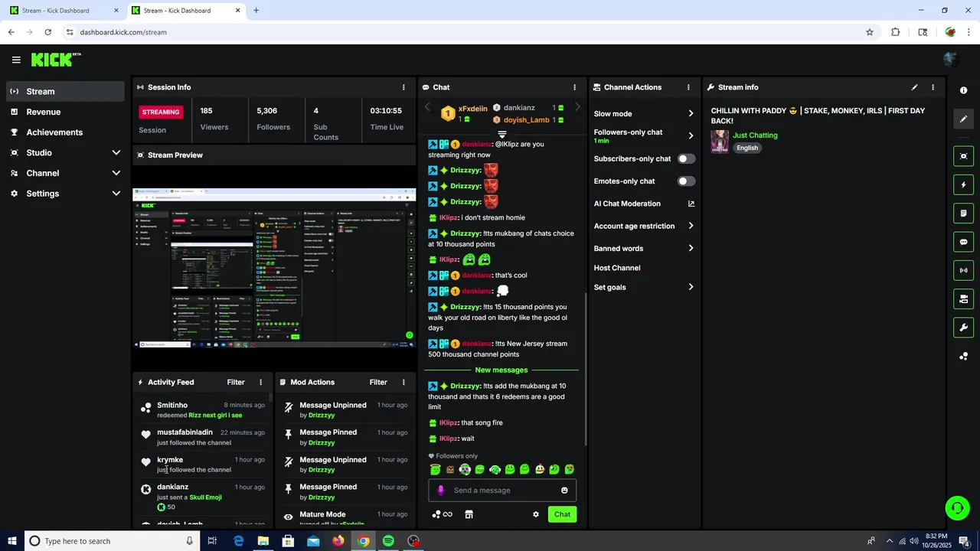This screenshot has width=980, height=551.
Task: Focus the Send a message field
Action: 502,491
